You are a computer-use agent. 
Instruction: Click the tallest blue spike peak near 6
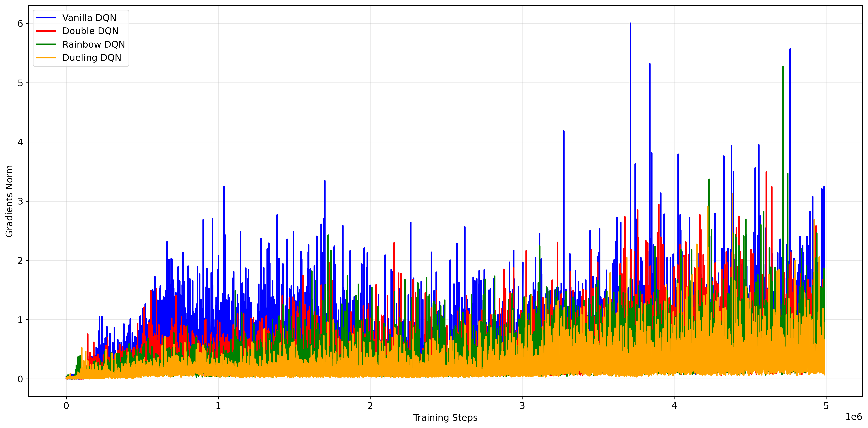tap(630, 24)
